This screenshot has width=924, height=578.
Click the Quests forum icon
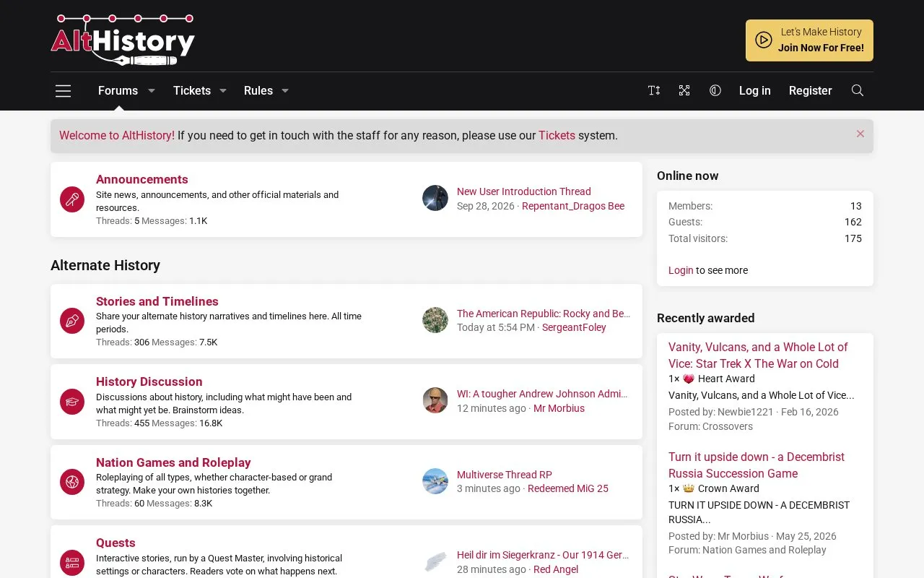pyautogui.click(x=72, y=561)
